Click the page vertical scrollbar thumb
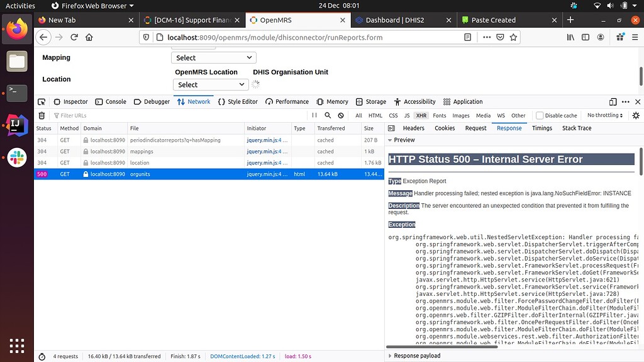The image size is (644, 362). click(641, 77)
